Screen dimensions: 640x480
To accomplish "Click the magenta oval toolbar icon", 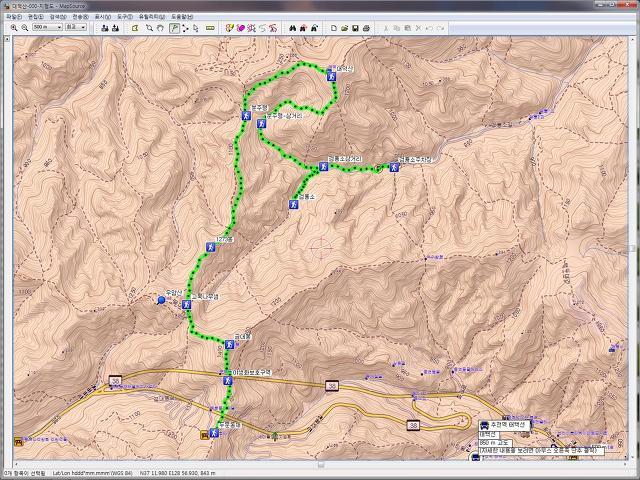I will 241,28.
